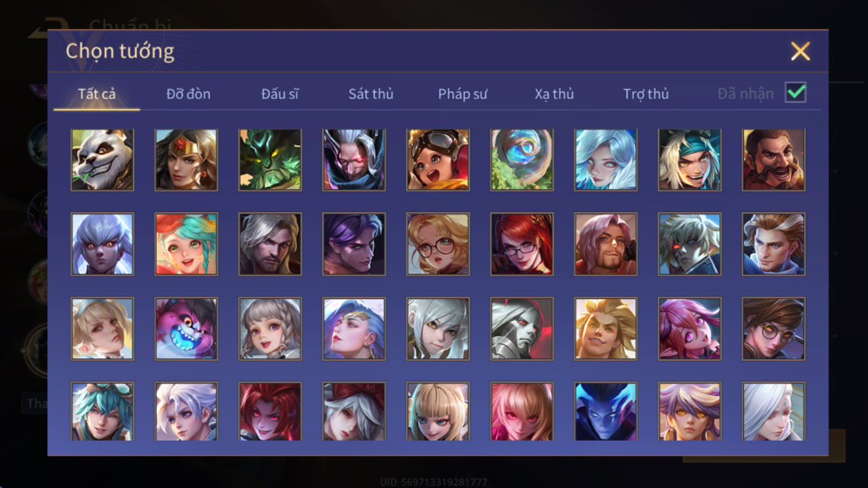Image resolution: width=868 pixels, height=488 pixels.
Task: Choose the blue-skinned dark hero portrait
Action: pyautogui.click(x=606, y=412)
